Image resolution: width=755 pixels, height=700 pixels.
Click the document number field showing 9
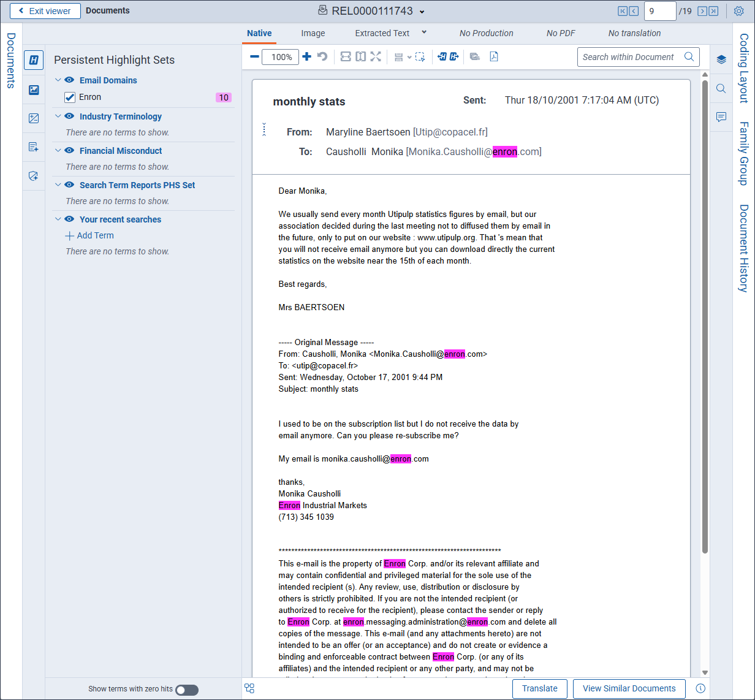[x=660, y=11]
